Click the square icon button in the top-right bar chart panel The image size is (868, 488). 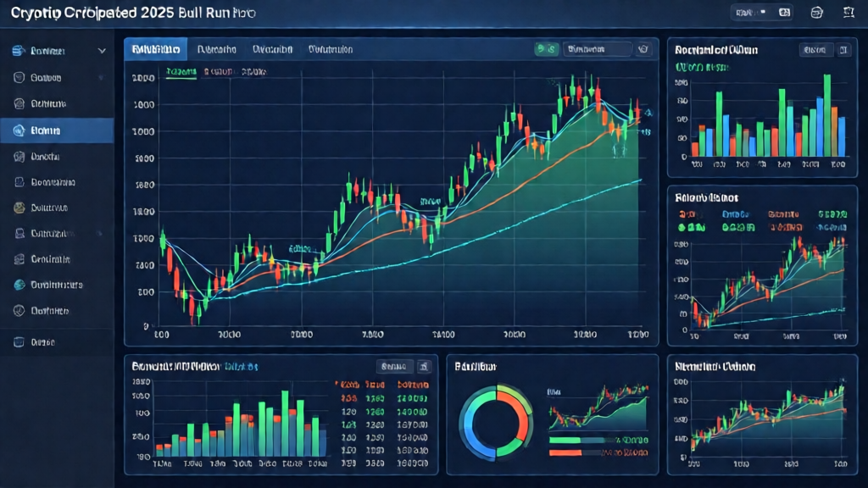[843, 51]
